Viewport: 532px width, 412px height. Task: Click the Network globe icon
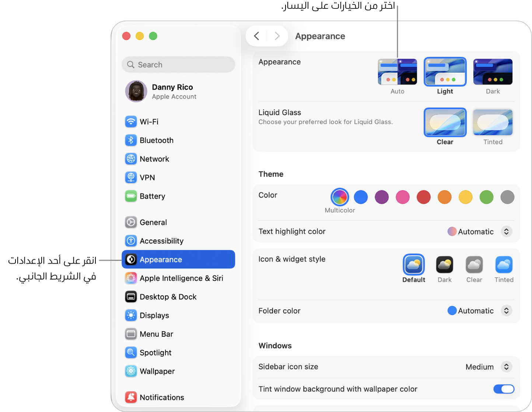pyautogui.click(x=131, y=159)
